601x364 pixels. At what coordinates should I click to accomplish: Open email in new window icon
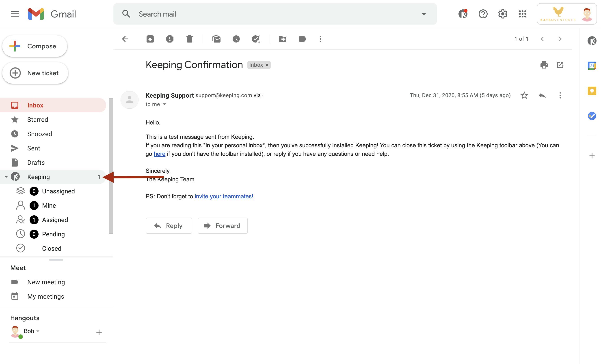pos(560,65)
